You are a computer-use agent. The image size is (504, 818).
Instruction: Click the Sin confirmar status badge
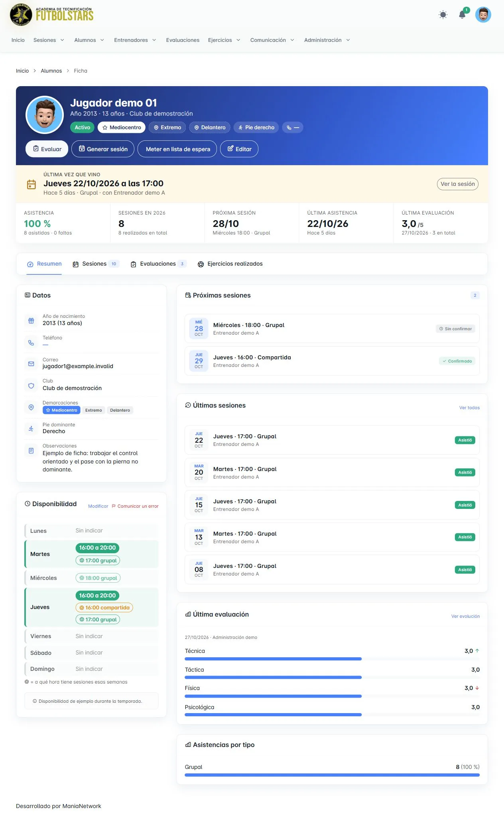(x=455, y=329)
